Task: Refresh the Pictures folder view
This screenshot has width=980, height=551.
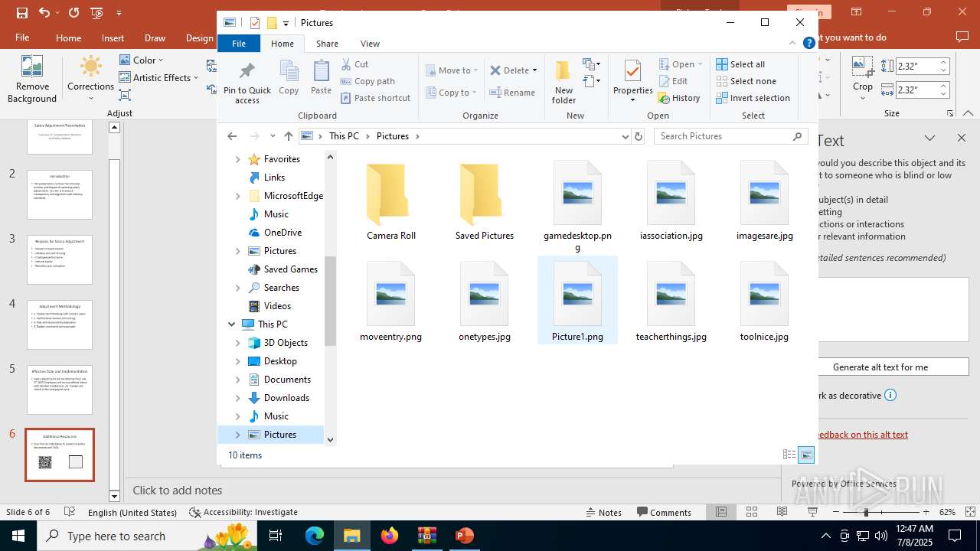Action: (x=639, y=136)
